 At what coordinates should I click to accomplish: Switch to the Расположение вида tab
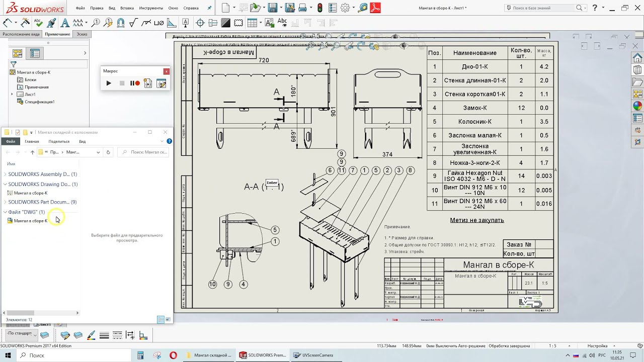coord(21,34)
